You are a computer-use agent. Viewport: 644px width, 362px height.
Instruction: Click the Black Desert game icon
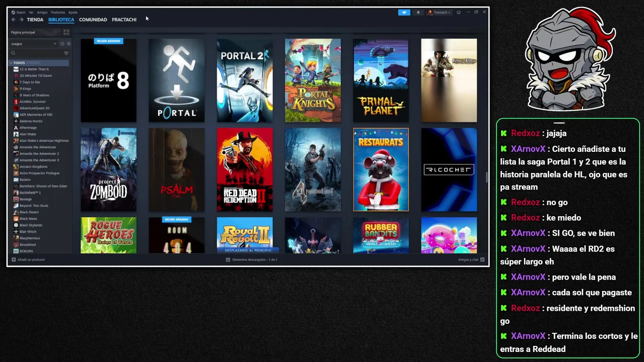(x=16, y=212)
